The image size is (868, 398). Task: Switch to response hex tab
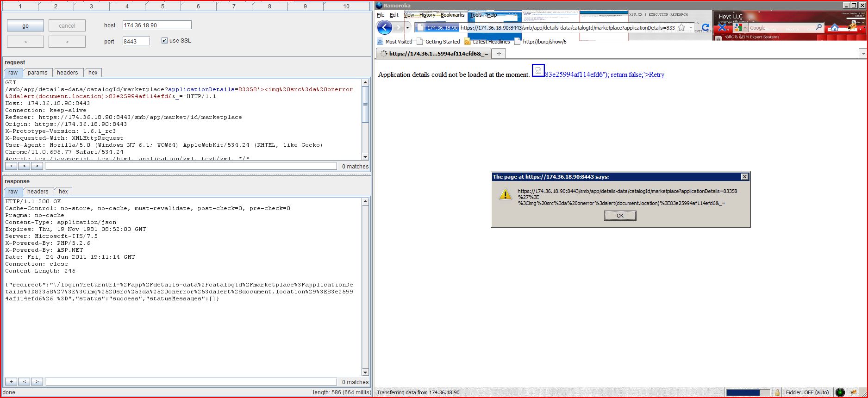coord(63,192)
